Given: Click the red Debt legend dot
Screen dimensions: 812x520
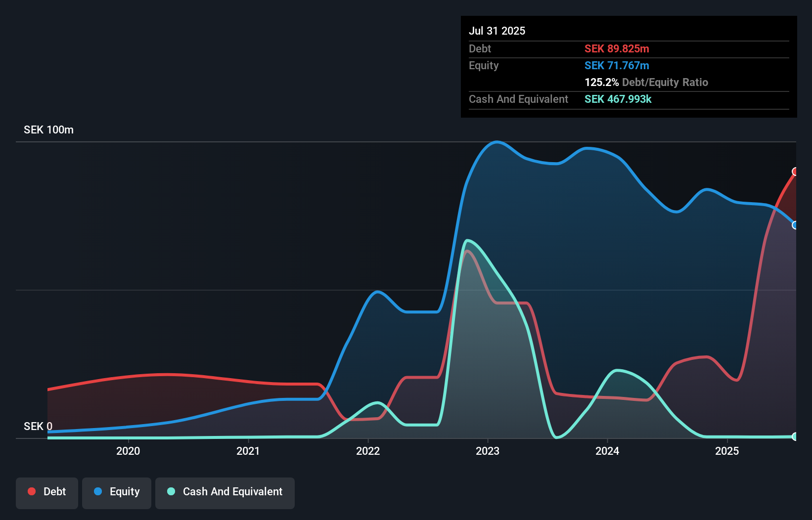Looking at the screenshot, I should (x=32, y=491).
